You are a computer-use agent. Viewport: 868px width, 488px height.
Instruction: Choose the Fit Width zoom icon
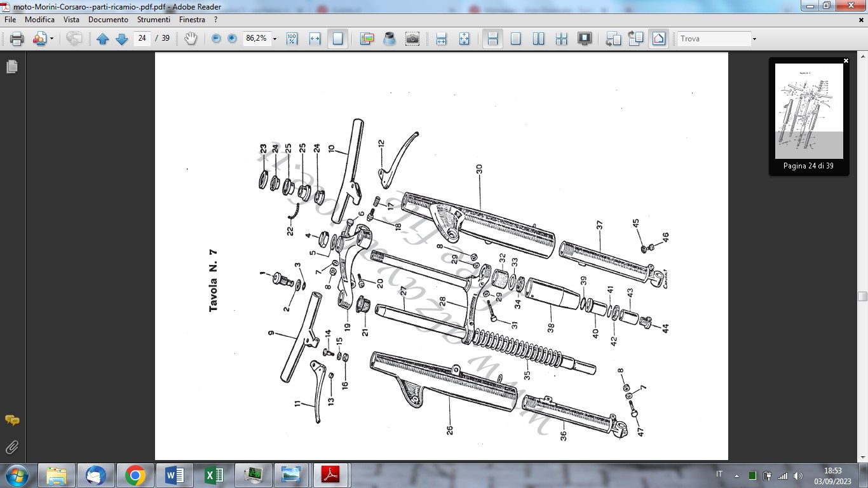pos(315,39)
